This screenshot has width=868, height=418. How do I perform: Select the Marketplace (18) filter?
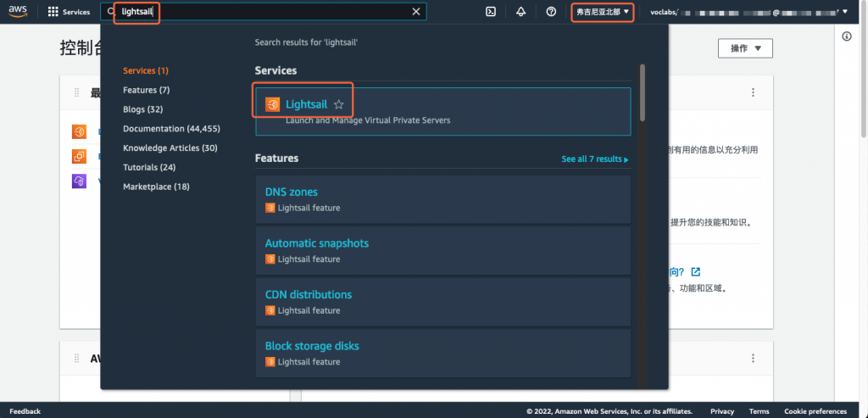(156, 187)
